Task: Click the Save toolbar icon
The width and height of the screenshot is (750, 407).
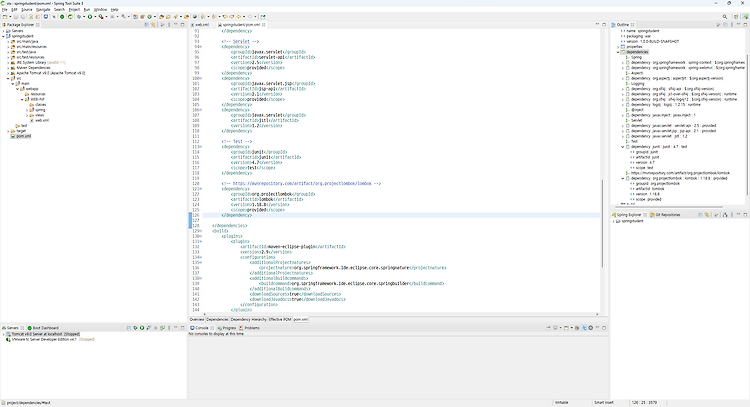Action: (16, 17)
